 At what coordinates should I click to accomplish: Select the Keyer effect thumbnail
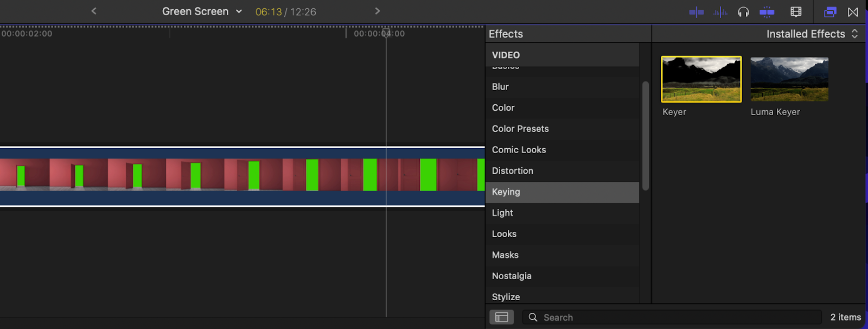(x=701, y=79)
